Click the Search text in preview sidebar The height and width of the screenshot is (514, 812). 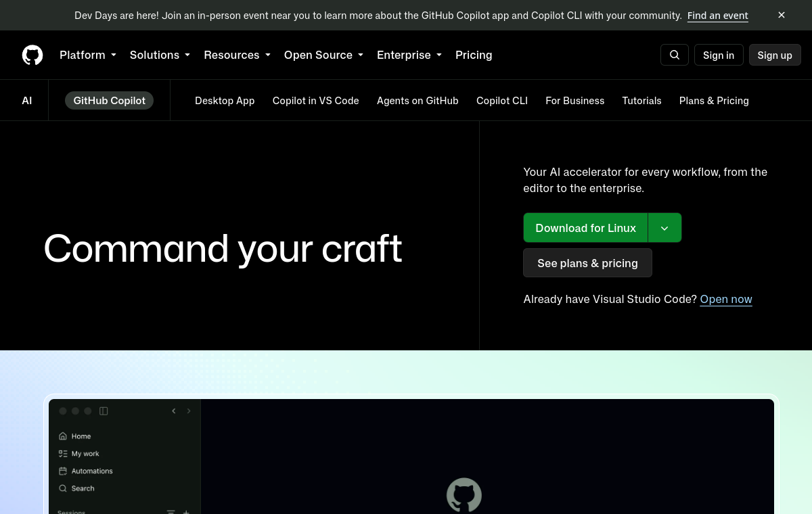83,488
